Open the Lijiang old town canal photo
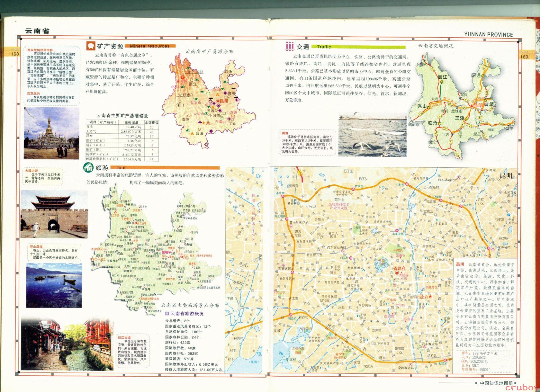 pos(67,344)
